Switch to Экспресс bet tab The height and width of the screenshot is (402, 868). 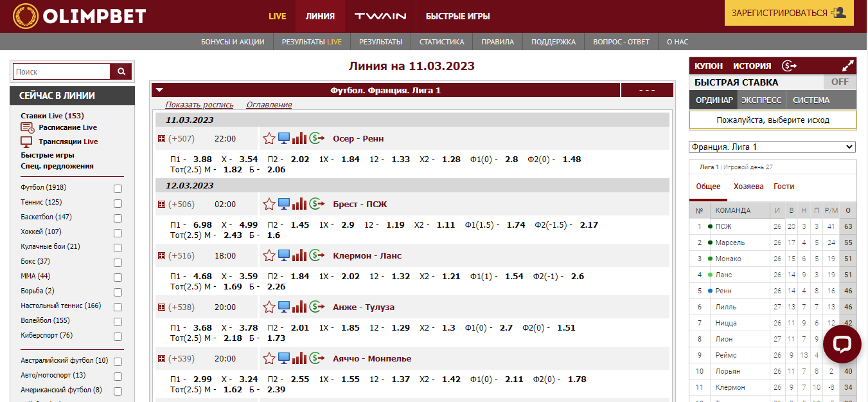(x=761, y=100)
